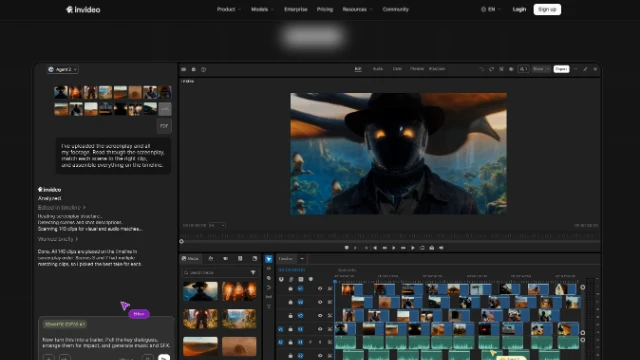The height and width of the screenshot is (360, 640).
Task: Activate the blue selection arrow tool
Action: tap(269, 259)
